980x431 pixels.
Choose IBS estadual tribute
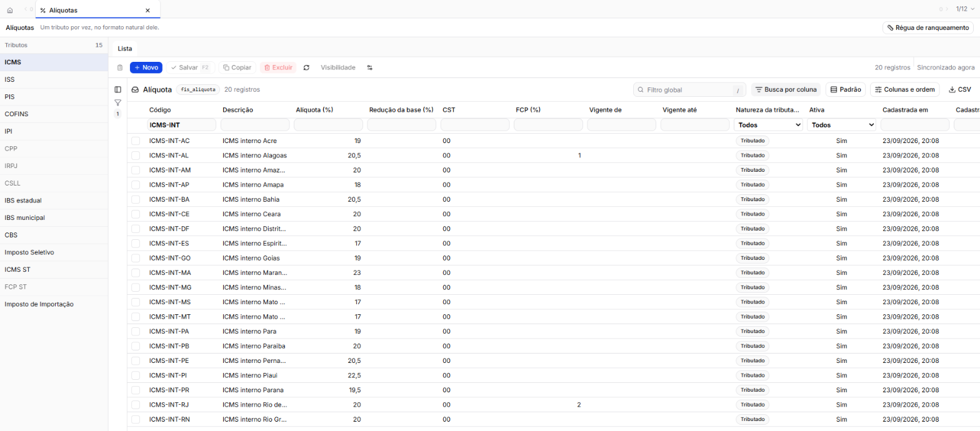[x=54, y=201]
